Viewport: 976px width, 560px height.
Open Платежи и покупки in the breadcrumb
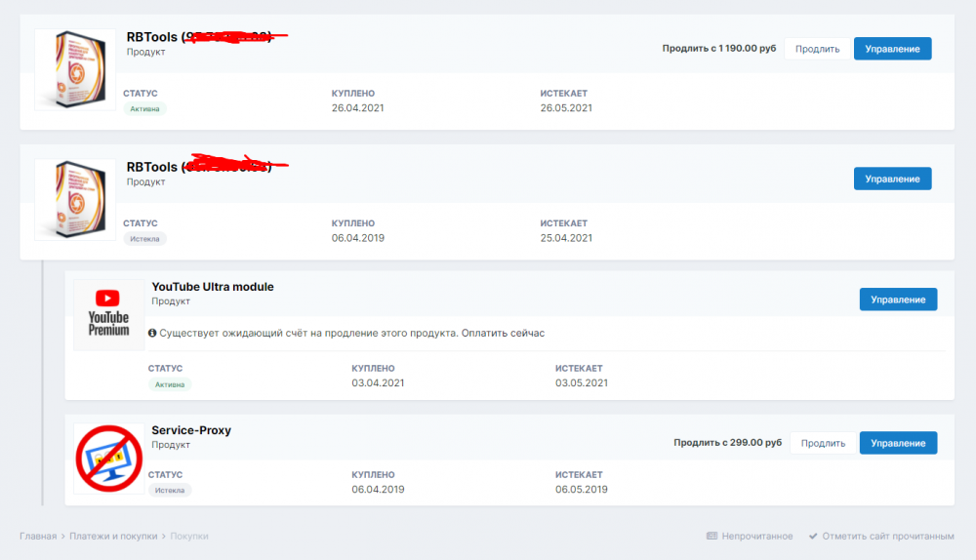point(114,536)
